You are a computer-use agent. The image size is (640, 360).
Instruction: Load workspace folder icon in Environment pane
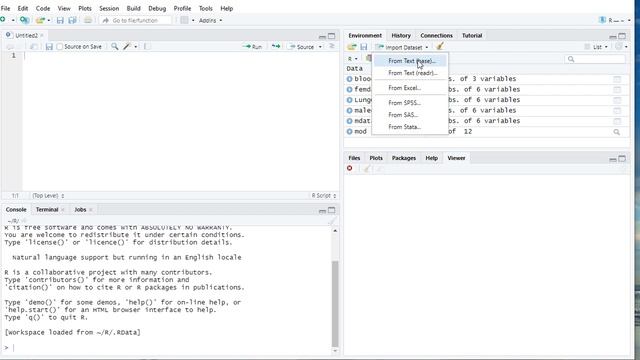coord(352,47)
